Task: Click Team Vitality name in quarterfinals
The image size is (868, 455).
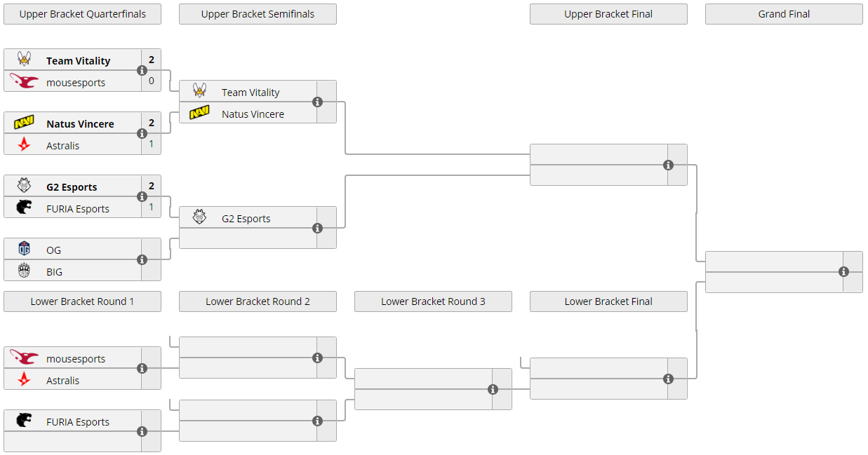Action: click(x=78, y=61)
